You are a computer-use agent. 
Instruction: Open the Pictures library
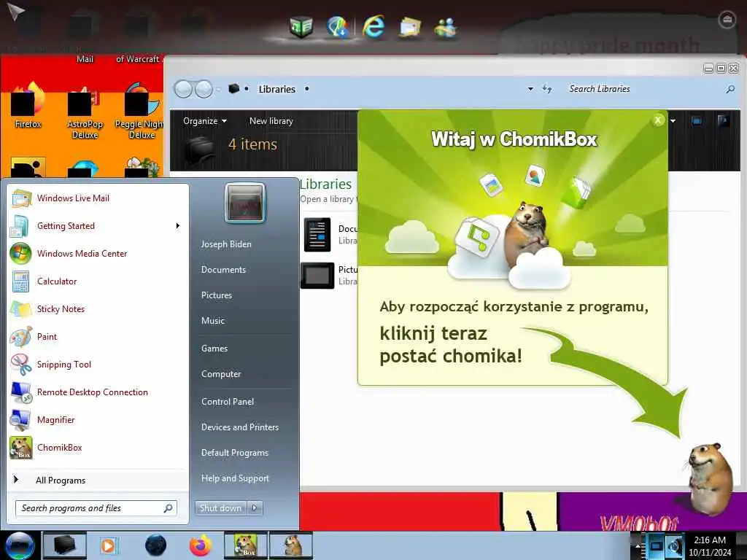point(330,275)
